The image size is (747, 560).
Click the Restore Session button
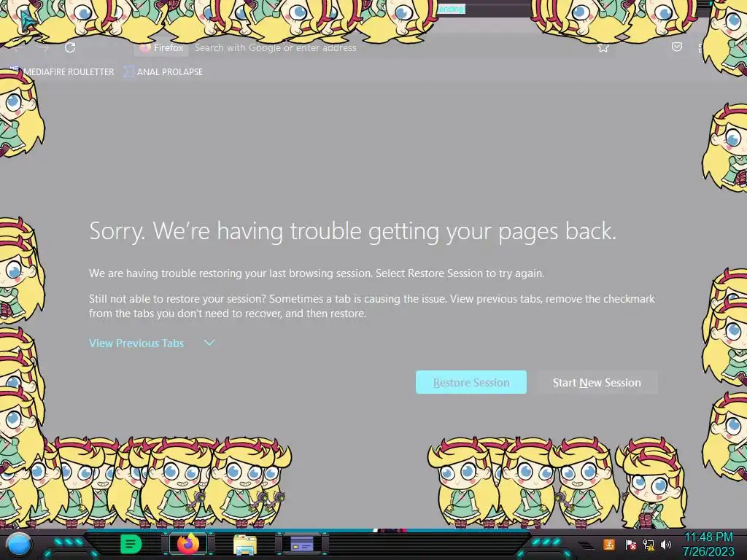pyautogui.click(x=471, y=382)
